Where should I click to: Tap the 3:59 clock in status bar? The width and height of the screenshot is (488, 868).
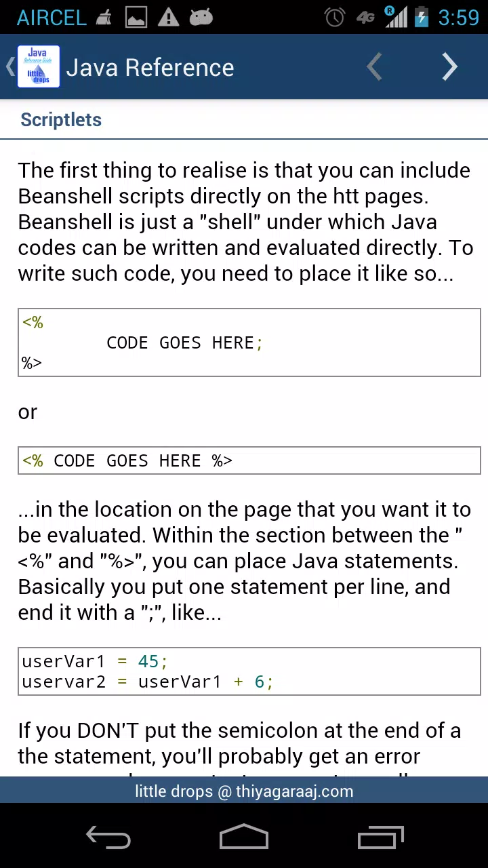459,17
